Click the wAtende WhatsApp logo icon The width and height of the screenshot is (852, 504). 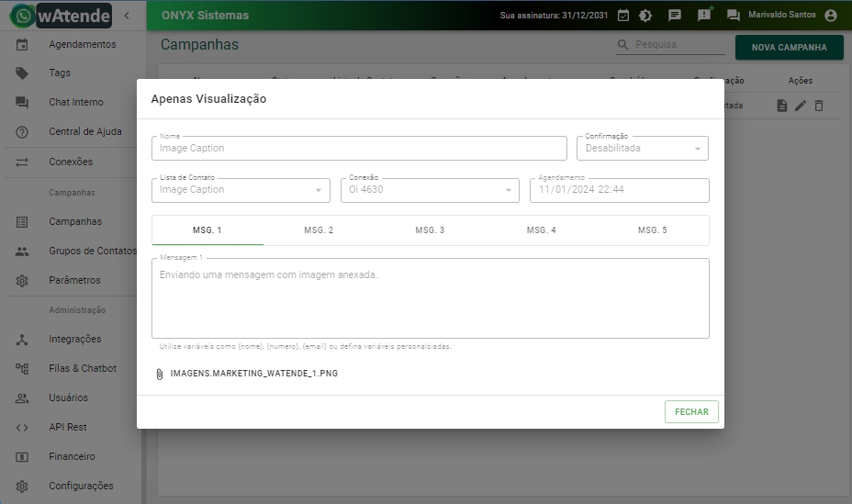click(x=22, y=16)
